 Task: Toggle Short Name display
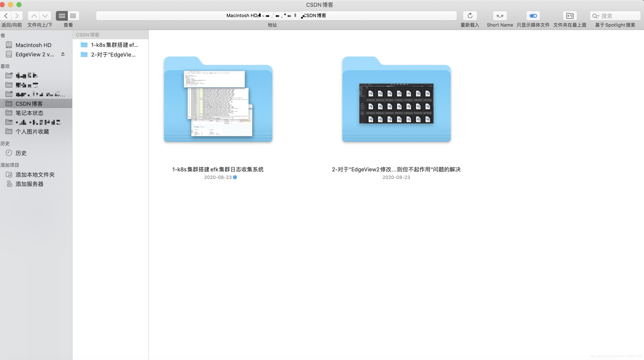point(500,16)
